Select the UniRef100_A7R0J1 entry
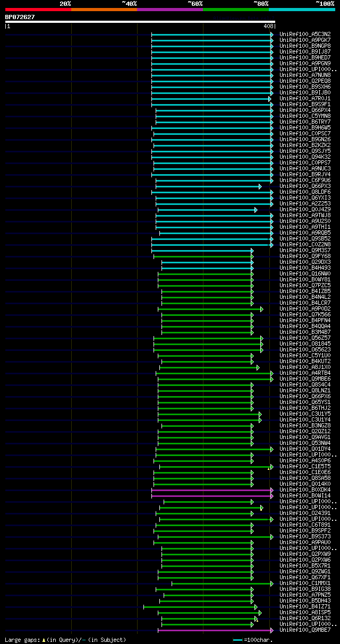340x644 pixels. tap(305, 98)
